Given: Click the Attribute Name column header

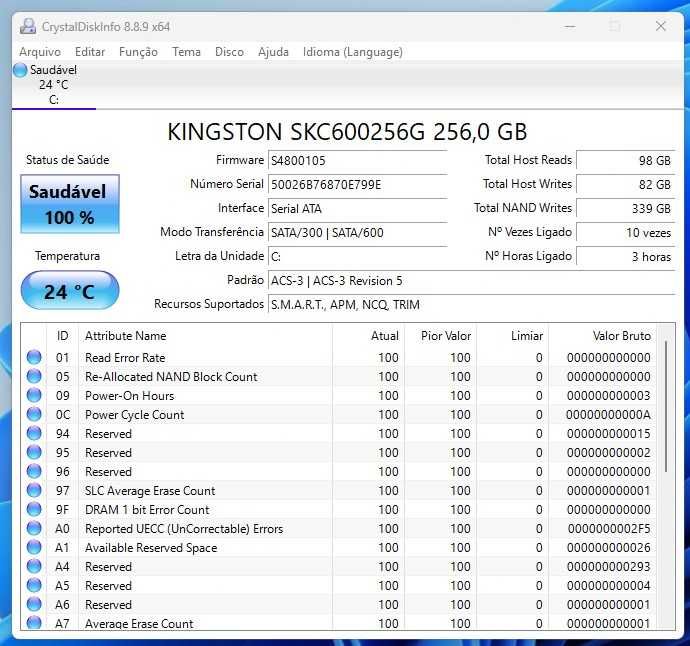Looking at the screenshot, I should tap(206, 336).
